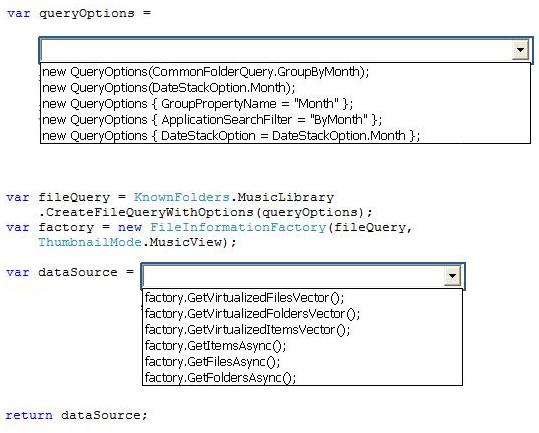The image size is (539, 433).
Task: Choose ApplicationSearchFilter = "ByMonth" option
Action: [285, 120]
